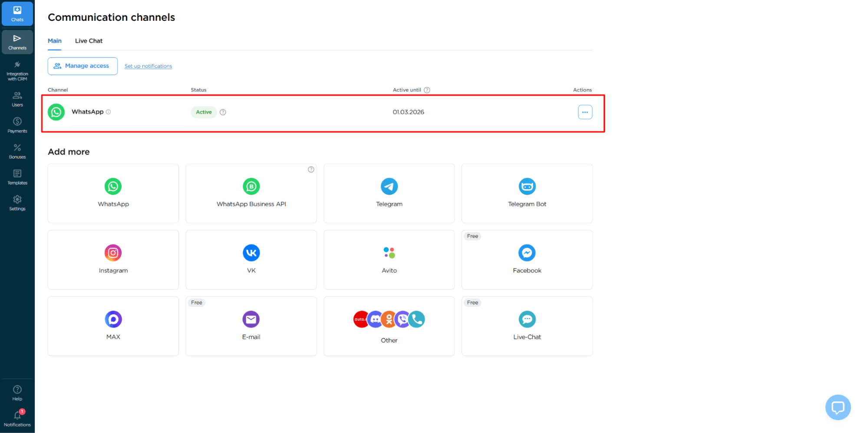This screenshot has height=433, width=868.
Task: Click the Channel column header
Action: [58, 90]
